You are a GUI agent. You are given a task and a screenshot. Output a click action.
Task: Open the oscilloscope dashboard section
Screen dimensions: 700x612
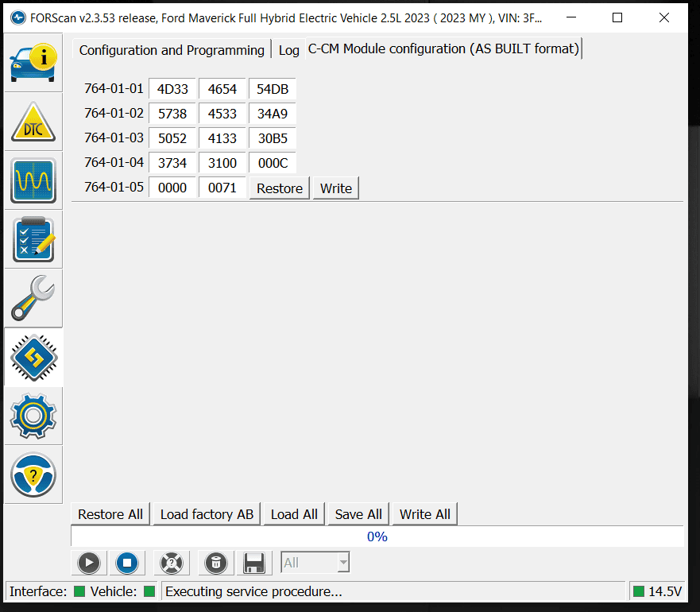tap(33, 180)
